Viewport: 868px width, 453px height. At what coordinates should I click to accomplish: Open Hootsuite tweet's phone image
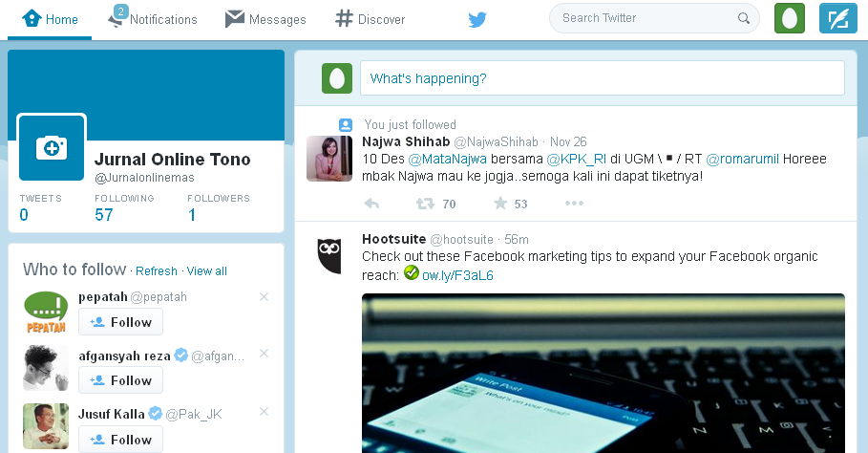(x=603, y=374)
